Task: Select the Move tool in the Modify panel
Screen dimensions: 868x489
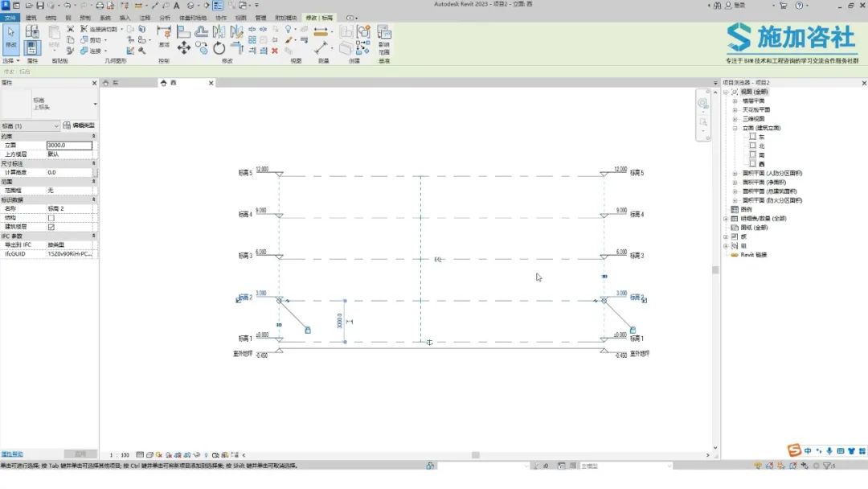Action: [x=184, y=47]
